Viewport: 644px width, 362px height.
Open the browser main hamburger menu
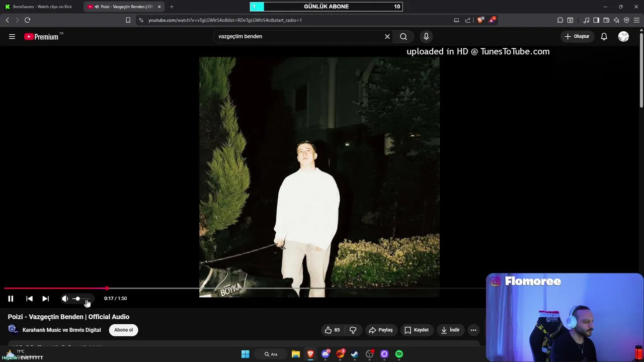click(637, 20)
